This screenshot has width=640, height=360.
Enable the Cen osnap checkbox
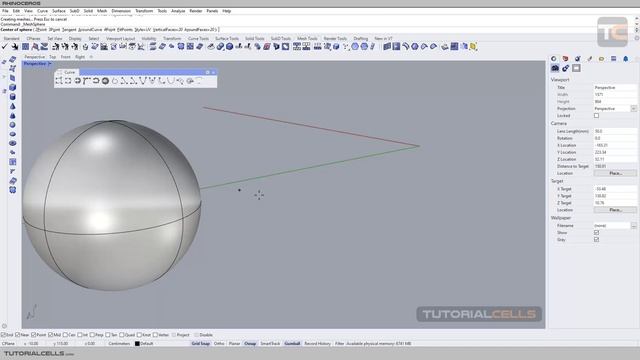point(65,335)
